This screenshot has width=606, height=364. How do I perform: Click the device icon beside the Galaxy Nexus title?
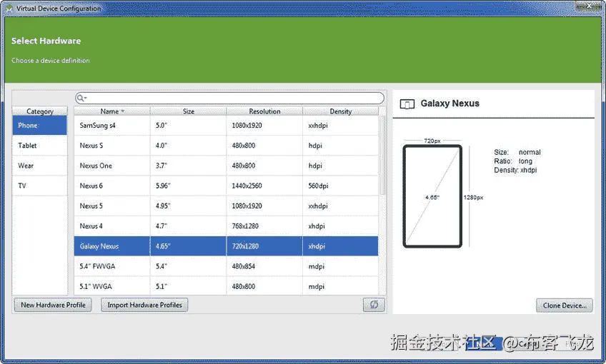(x=407, y=103)
